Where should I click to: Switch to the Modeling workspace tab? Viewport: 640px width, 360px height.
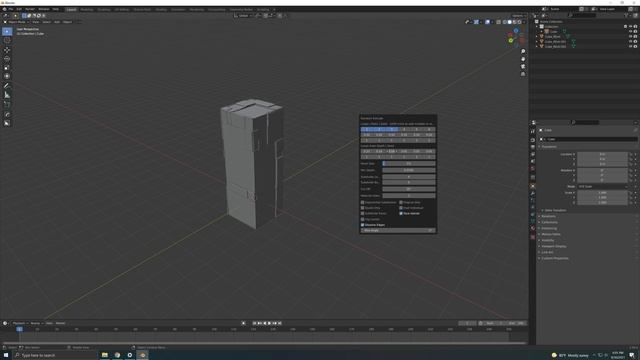87,9
